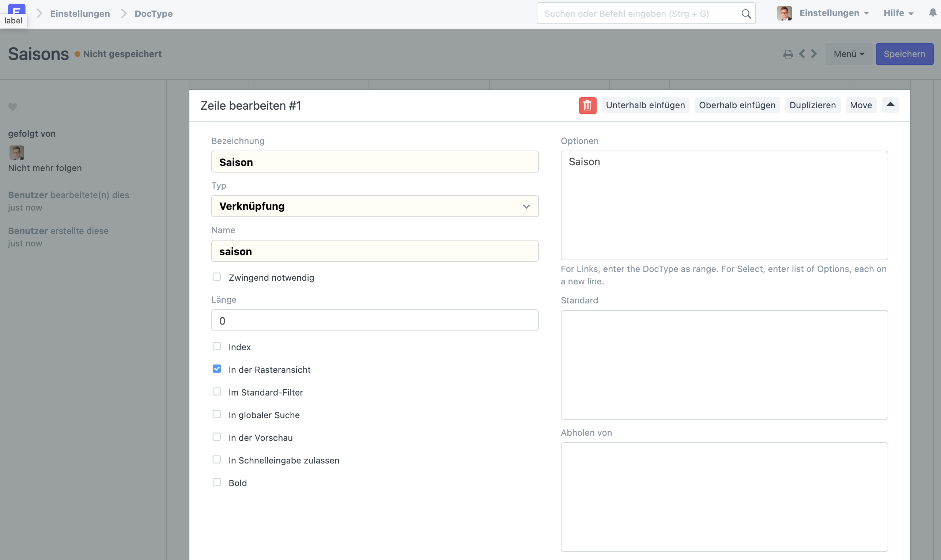Open the Typ dropdown Verknüpfung
This screenshot has height=560, width=941.
click(x=375, y=206)
